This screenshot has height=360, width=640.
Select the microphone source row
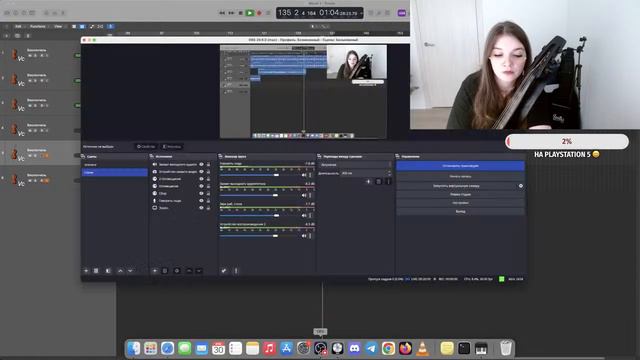(x=182, y=201)
